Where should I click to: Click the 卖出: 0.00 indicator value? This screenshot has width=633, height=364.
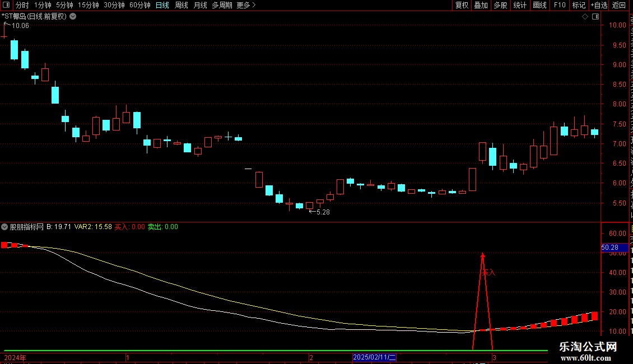click(x=162, y=227)
